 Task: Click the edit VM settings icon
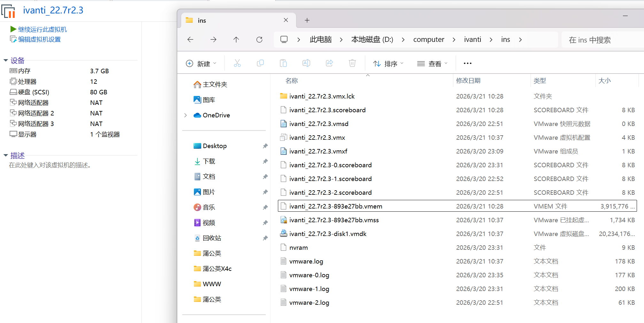[x=13, y=39]
